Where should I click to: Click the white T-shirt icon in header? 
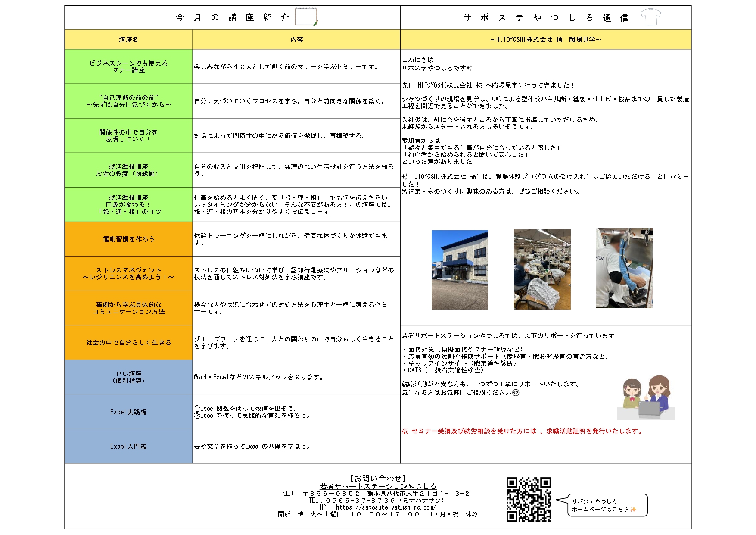click(x=650, y=17)
